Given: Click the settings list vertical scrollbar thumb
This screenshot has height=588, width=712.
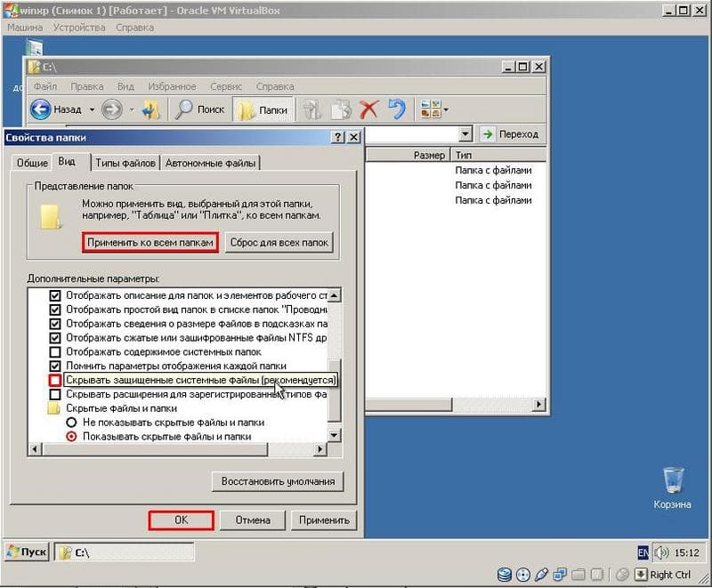Looking at the screenshot, I should [x=335, y=391].
